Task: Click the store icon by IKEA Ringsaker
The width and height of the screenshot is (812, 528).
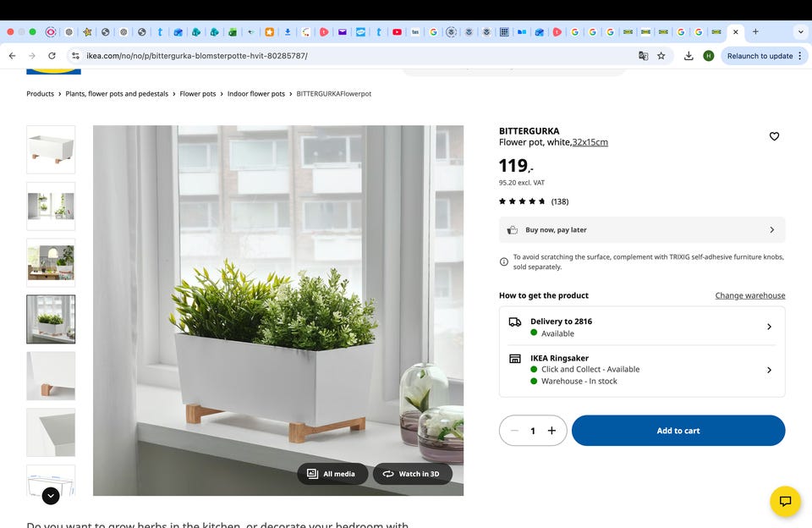Action: point(515,359)
